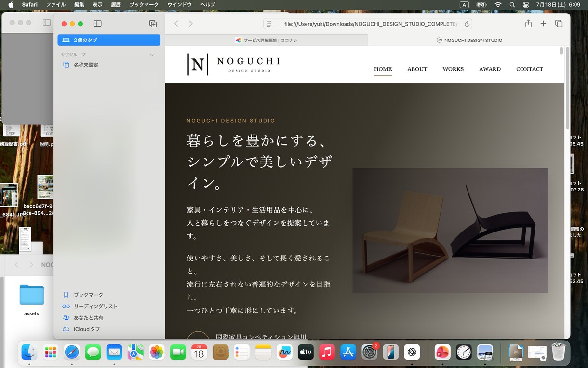Click ABOUT navigation link
The image size is (588, 368).
point(417,69)
